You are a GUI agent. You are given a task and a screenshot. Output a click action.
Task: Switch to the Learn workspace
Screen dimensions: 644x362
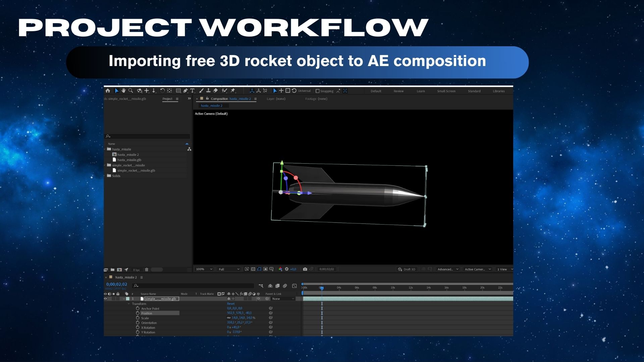point(421,91)
